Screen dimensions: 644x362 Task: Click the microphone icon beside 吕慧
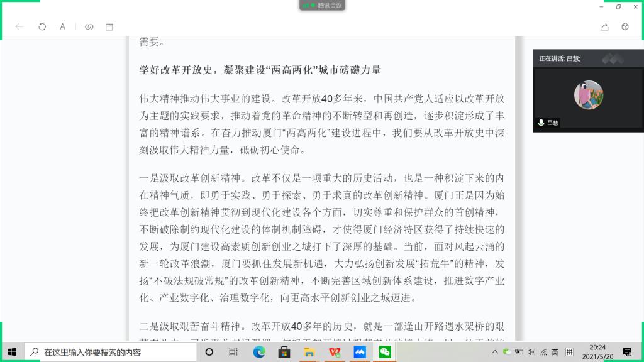(540, 123)
